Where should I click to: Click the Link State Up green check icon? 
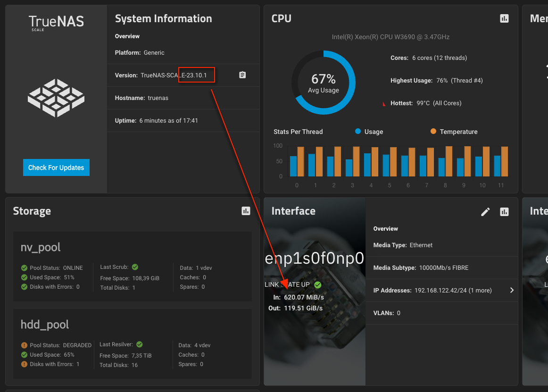[318, 284]
